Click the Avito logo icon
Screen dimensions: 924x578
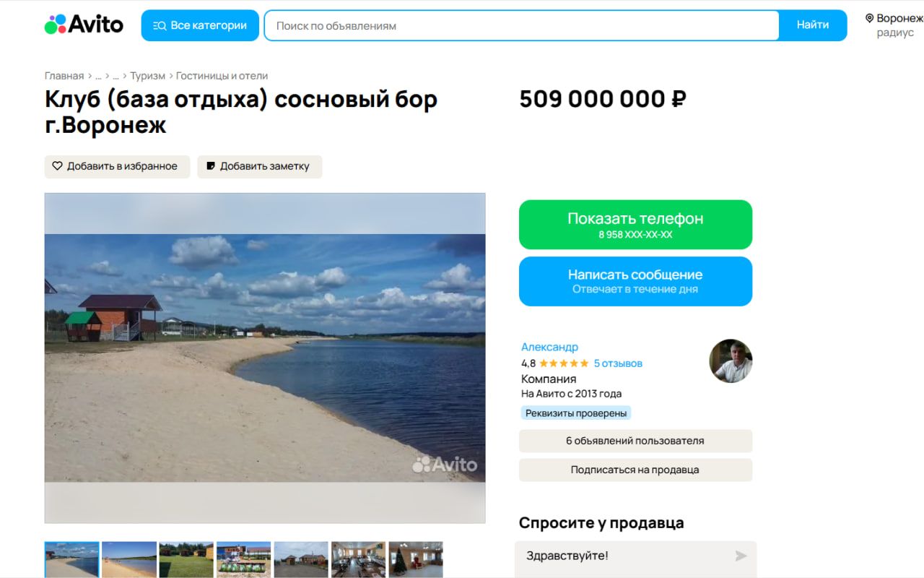click(56, 24)
